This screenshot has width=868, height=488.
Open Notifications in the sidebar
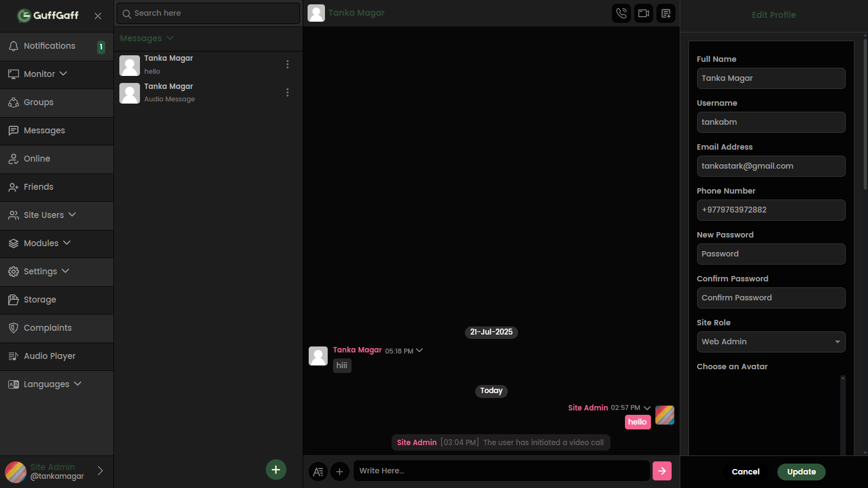tap(50, 46)
